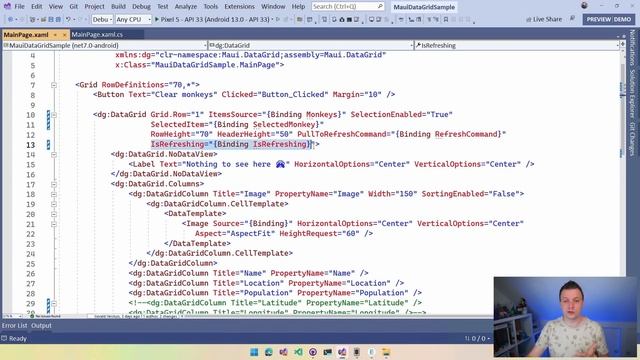Open the Extensions menu

(239, 7)
